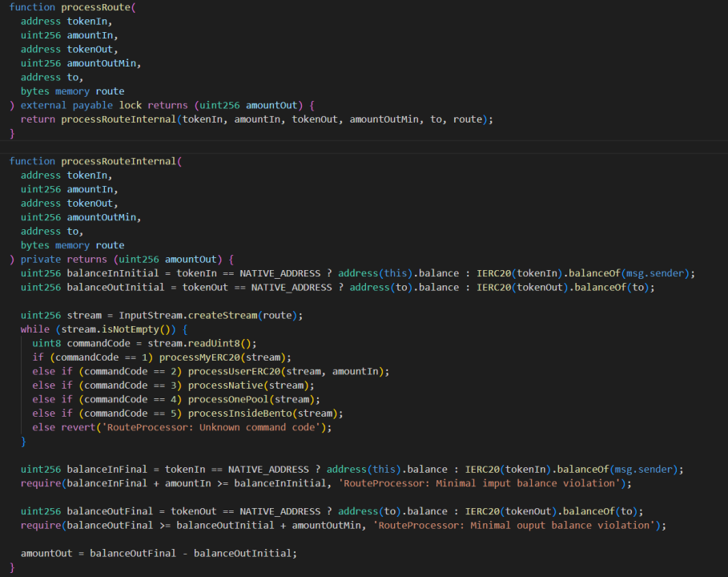Image resolution: width=728 pixels, height=577 pixels.
Task: Click the processInsideBento function call
Action: (240, 413)
